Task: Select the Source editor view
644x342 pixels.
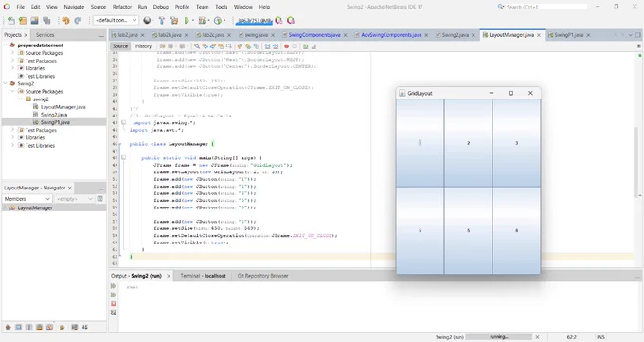Action: tap(120, 46)
